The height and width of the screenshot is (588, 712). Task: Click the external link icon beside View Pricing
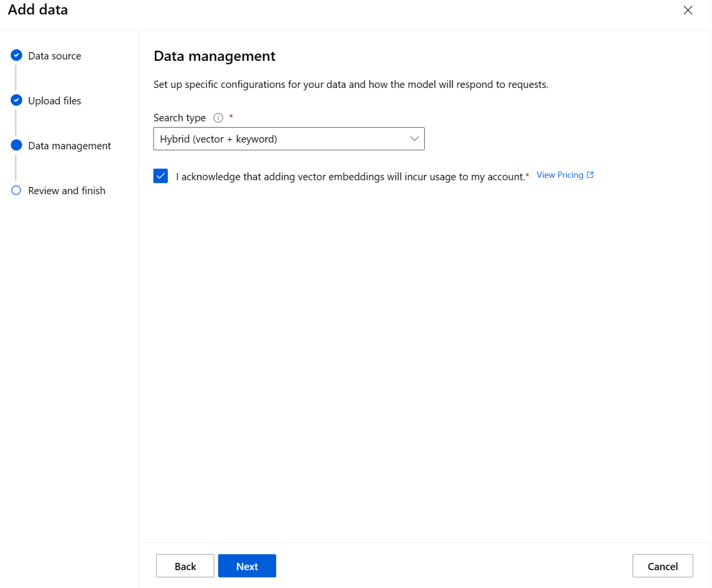click(590, 175)
